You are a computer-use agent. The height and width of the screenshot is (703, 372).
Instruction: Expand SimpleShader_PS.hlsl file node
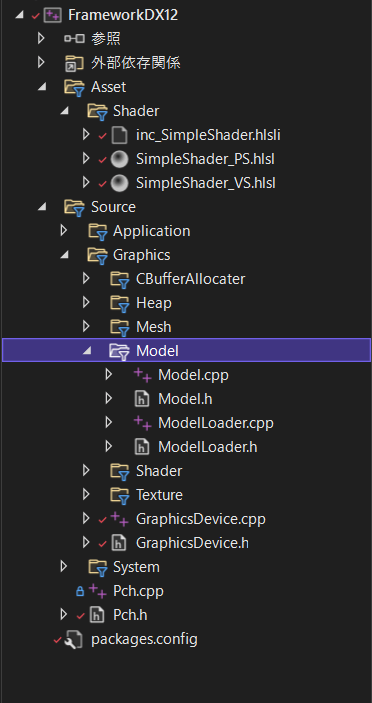tap(86, 158)
